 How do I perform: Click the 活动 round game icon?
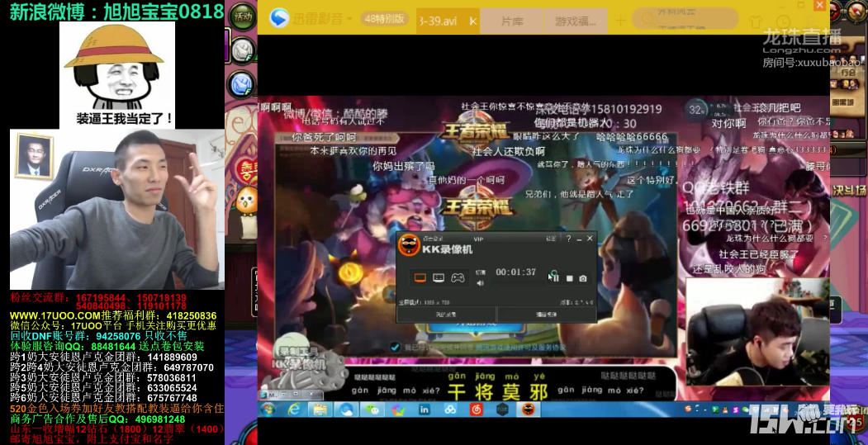click(243, 16)
